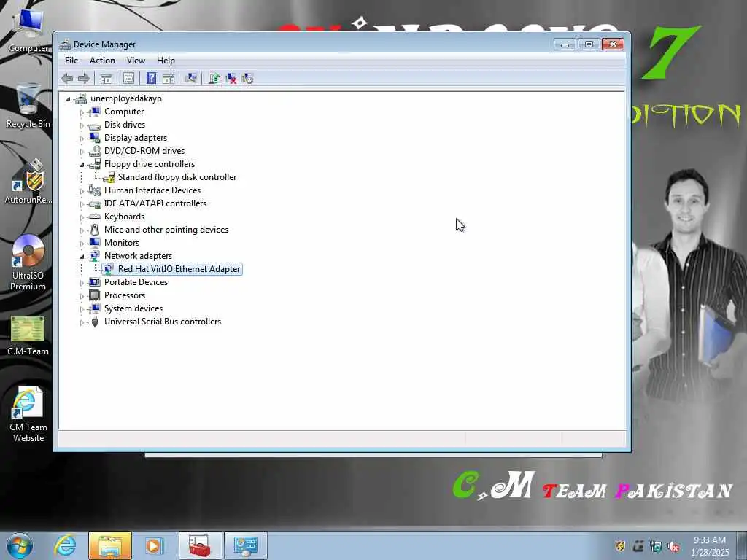Select 'Red Hat VirtIO Ethernet Adapter' device
Image resolution: width=747 pixels, height=560 pixels.
coord(179,269)
